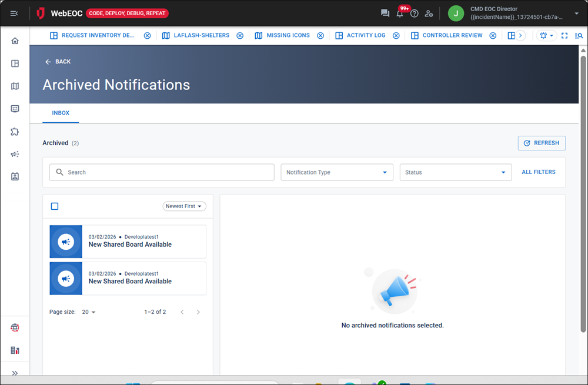This screenshot has width=588, height=385.
Task: Close the Request Inventory tab
Action: click(x=148, y=36)
